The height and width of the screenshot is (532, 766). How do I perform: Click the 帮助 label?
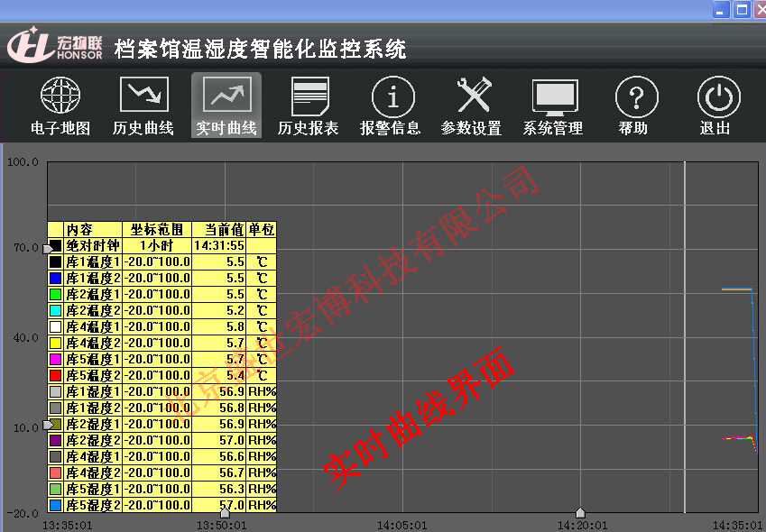pos(633,128)
